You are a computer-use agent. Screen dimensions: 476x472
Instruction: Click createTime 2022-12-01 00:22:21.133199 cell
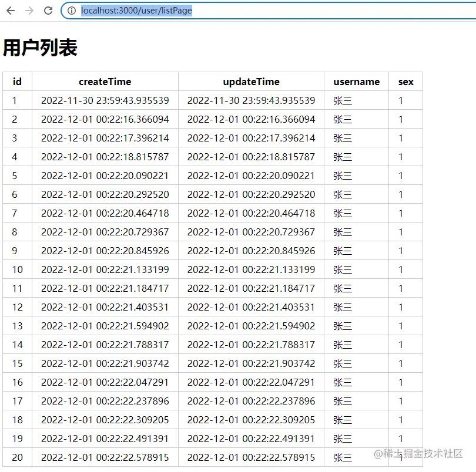(105, 269)
